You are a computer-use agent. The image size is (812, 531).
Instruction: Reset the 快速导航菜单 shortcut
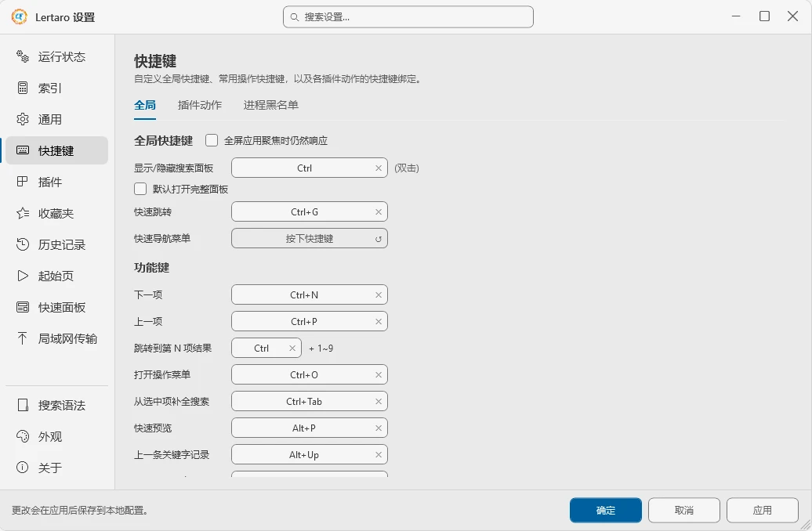click(x=379, y=239)
